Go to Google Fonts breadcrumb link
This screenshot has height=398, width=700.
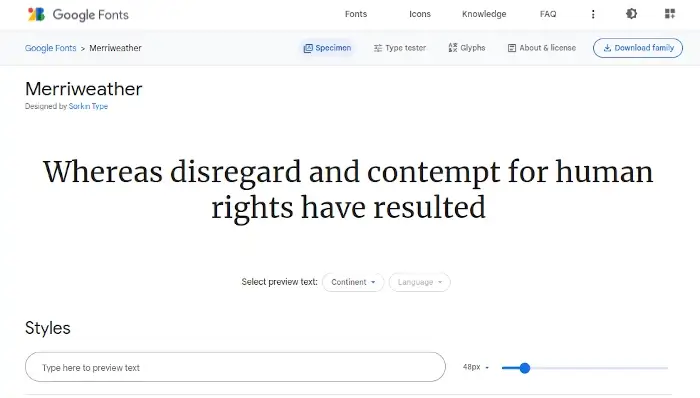[50, 48]
